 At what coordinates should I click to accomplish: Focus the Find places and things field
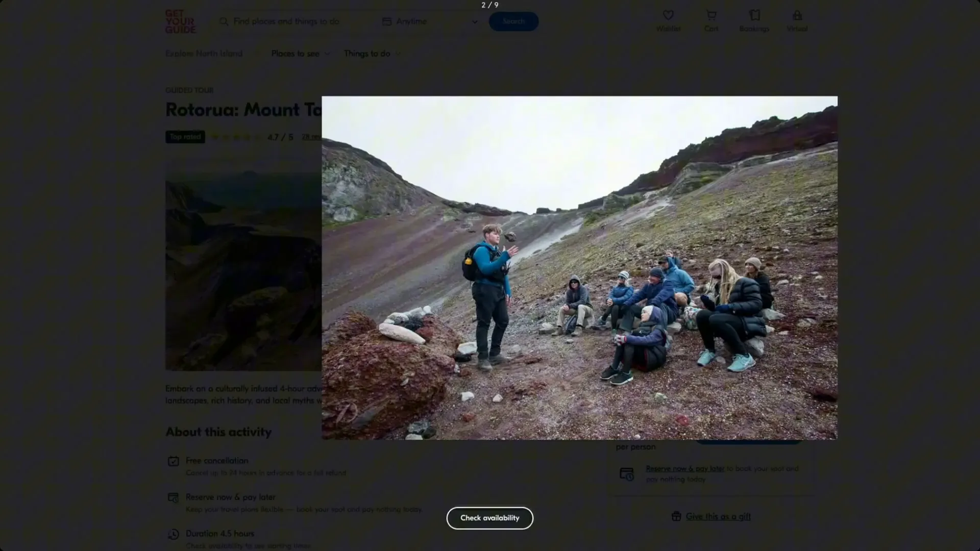(x=286, y=21)
